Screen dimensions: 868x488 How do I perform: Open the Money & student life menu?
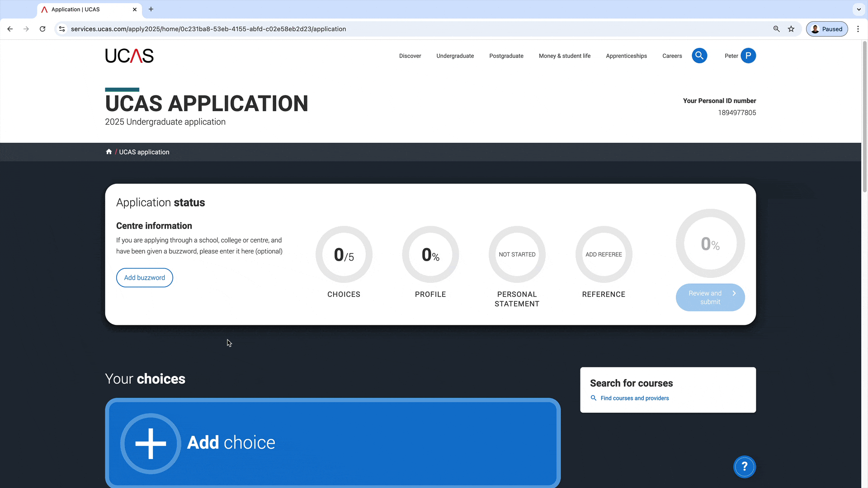565,56
